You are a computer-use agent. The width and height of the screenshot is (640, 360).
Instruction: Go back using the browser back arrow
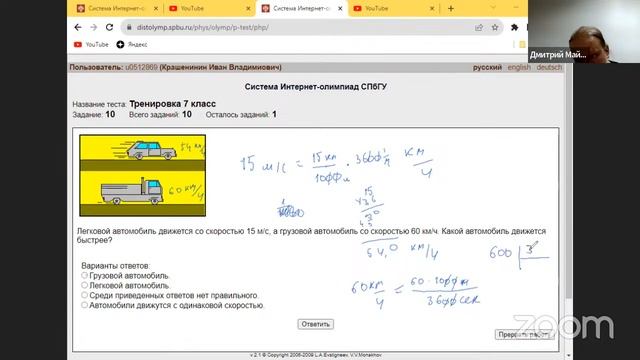[x=78, y=27]
